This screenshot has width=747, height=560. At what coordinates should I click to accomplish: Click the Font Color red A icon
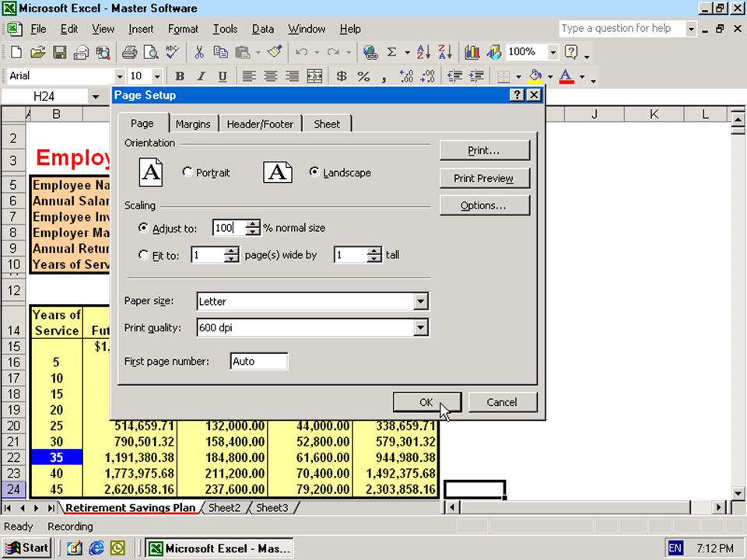pos(566,76)
